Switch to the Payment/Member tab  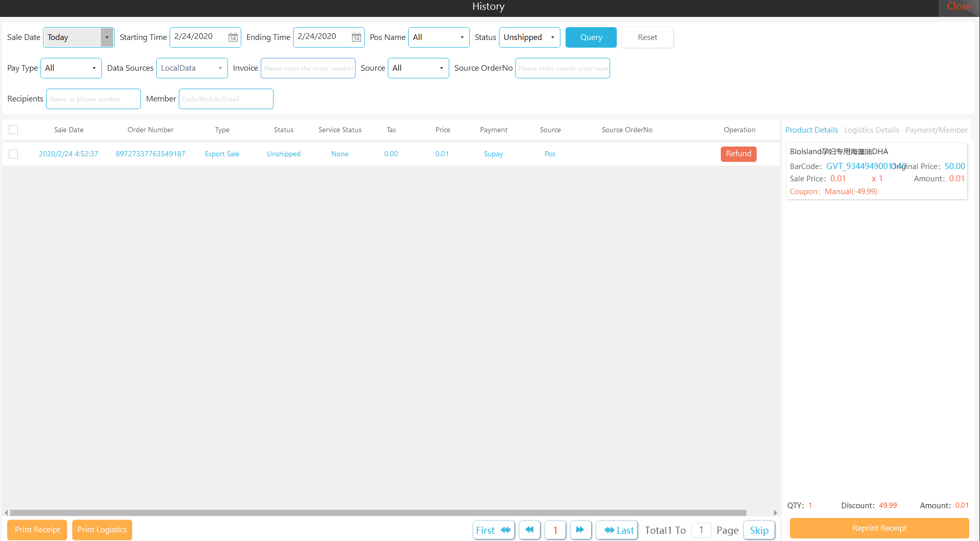(x=936, y=130)
